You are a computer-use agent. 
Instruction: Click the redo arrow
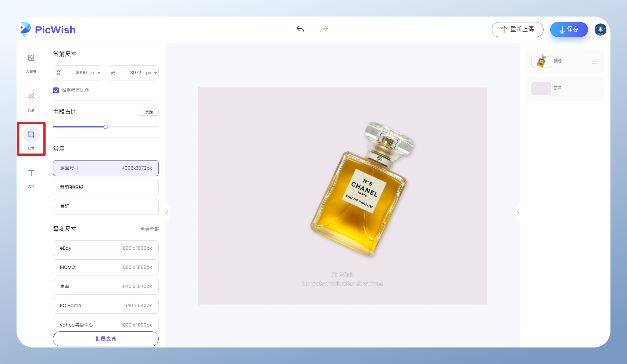coord(324,29)
